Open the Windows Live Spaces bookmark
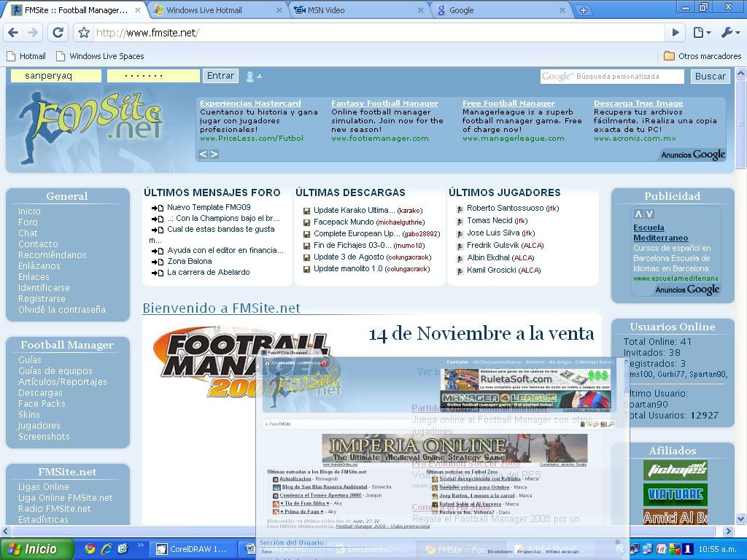Screen dimensions: 747x560 pyautogui.click(x=100, y=56)
